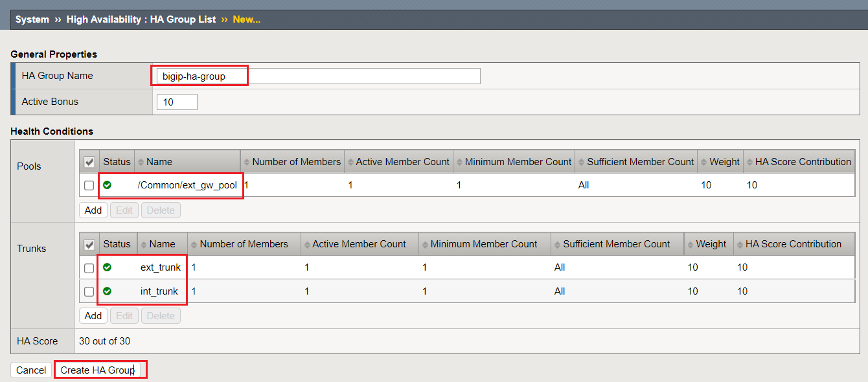Click sort arrows beside Trunks HA Score Contribution
This screenshot has height=382, width=868.
click(x=740, y=244)
